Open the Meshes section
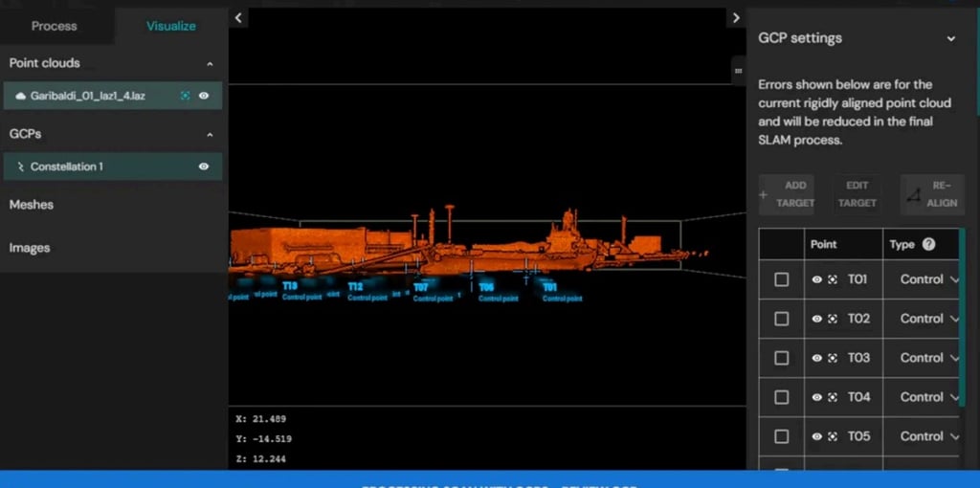Screen dimensions: 980x488 pos(32,205)
